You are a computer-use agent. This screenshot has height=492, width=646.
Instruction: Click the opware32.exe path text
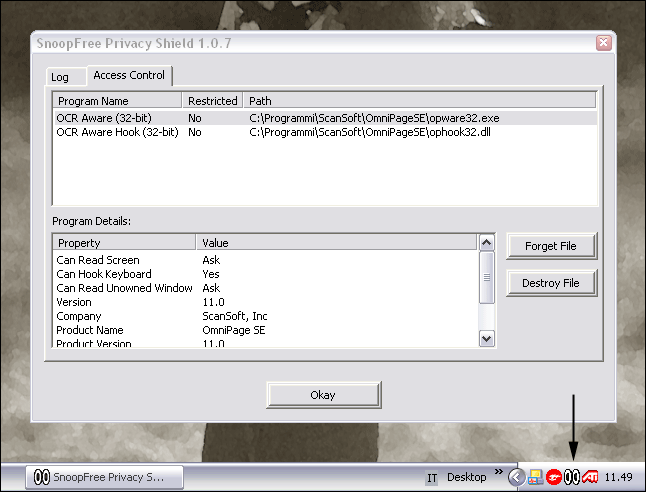tap(374, 118)
